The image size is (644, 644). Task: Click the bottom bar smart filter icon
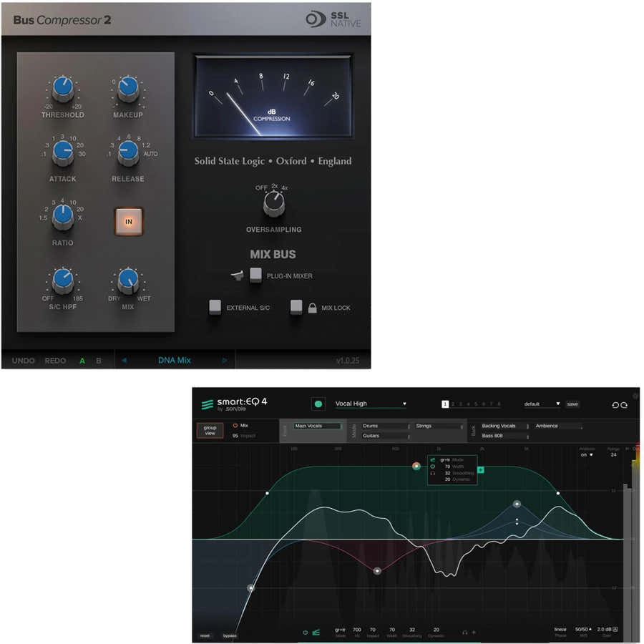(316, 633)
